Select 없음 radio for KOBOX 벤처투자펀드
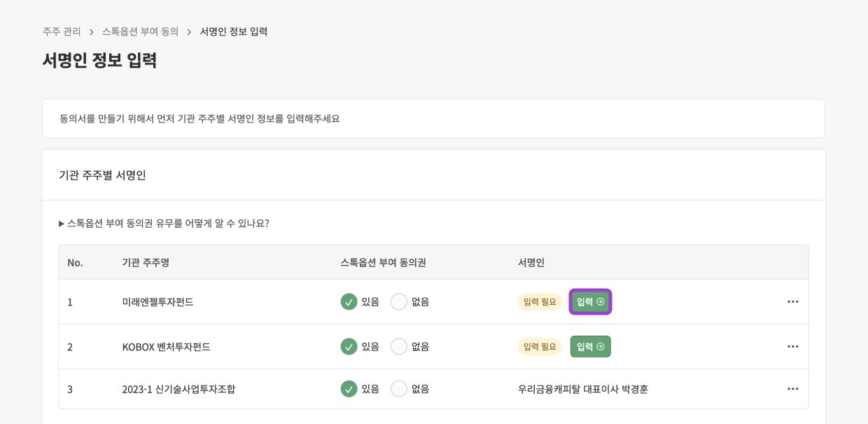This screenshot has height=424, width=868. click(399, 346)
